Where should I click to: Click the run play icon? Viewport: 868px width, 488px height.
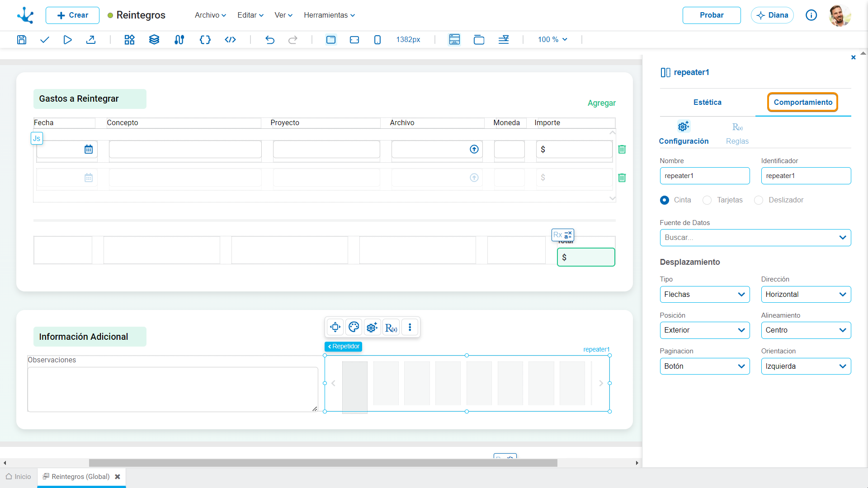pyautogui.click(x=67, y=40)
